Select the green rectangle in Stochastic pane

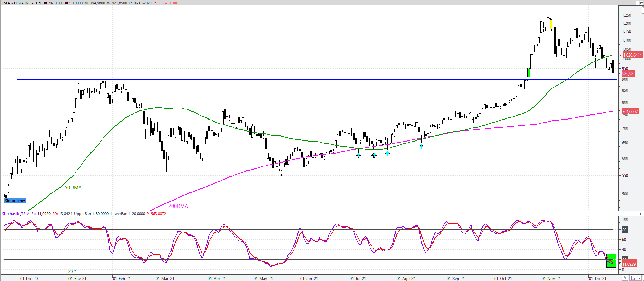(611, 261)
